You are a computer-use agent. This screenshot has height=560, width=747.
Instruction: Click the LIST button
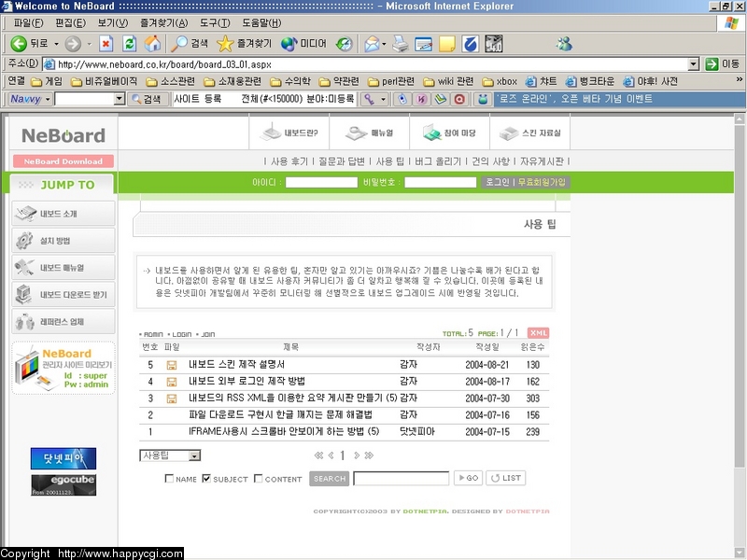coord(506,478)
